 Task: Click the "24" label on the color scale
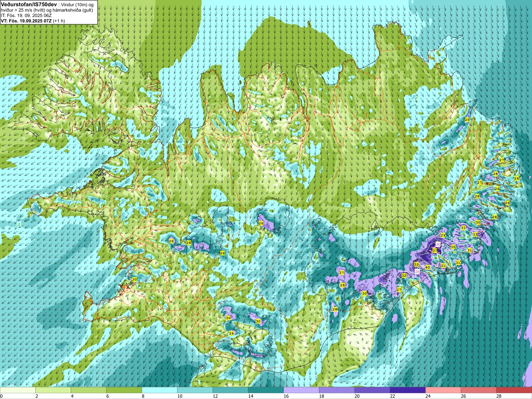[428, 396]
